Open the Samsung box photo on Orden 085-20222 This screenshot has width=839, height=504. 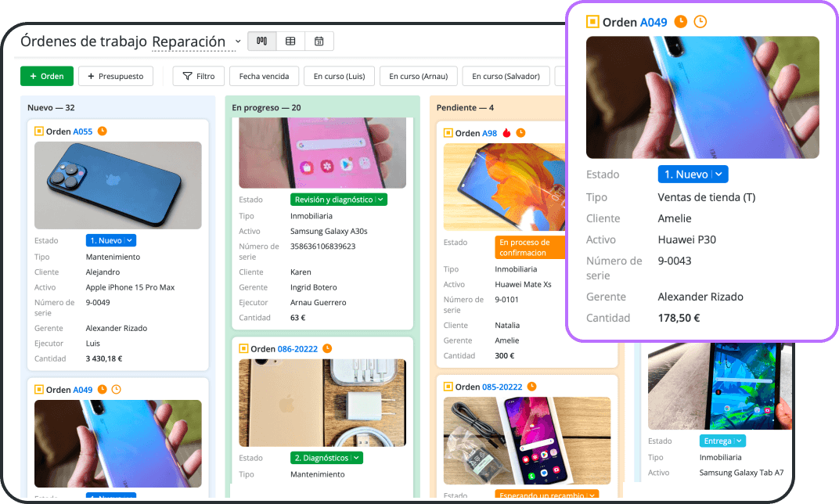pos(527,441)
